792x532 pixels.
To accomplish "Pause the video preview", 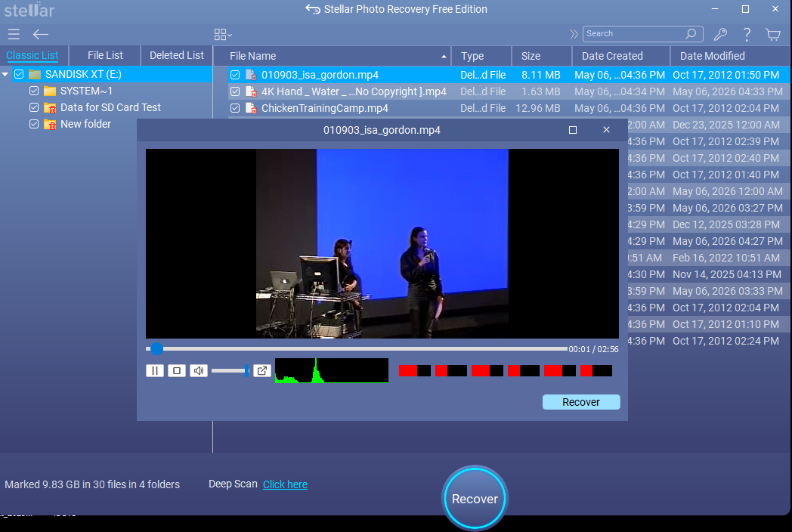I will [x=155, y=371].
